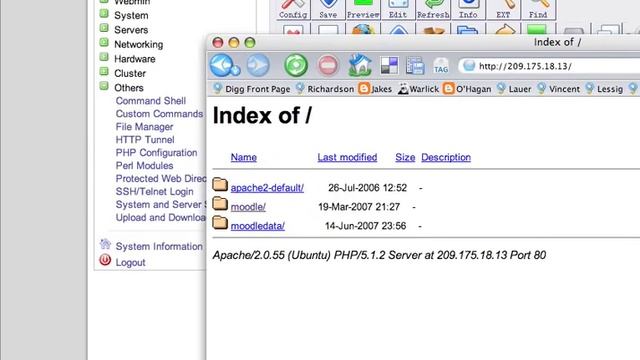Open the browser home page icon
Image resolution: width=640 pixels, height=360 pixels.
point(360,65)
